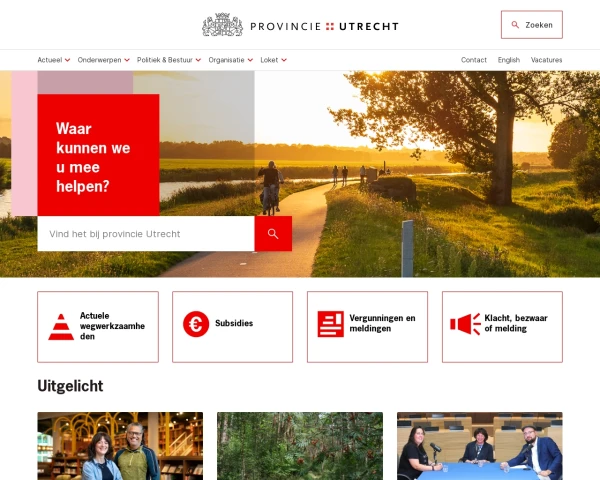The width and height of the screenshot is (600, 480).
Task: Click the euro sign Subsidies icon
Action: [196, 324]
